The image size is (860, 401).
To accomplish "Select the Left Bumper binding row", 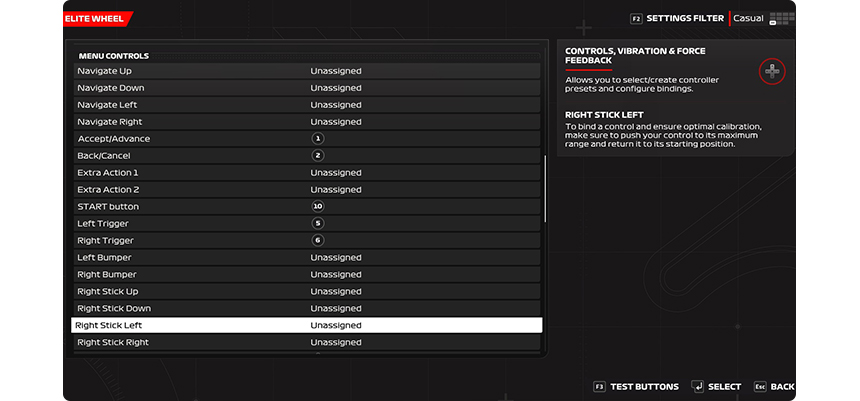I will [306, 257].
